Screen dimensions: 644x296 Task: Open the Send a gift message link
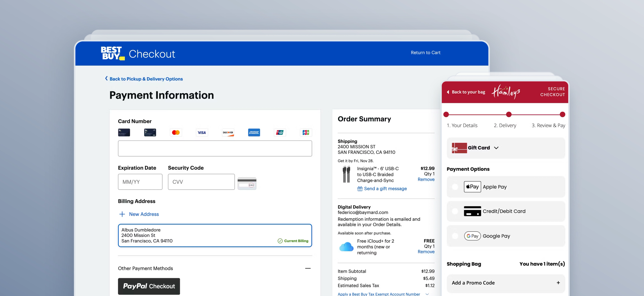(x=385, y=189)
